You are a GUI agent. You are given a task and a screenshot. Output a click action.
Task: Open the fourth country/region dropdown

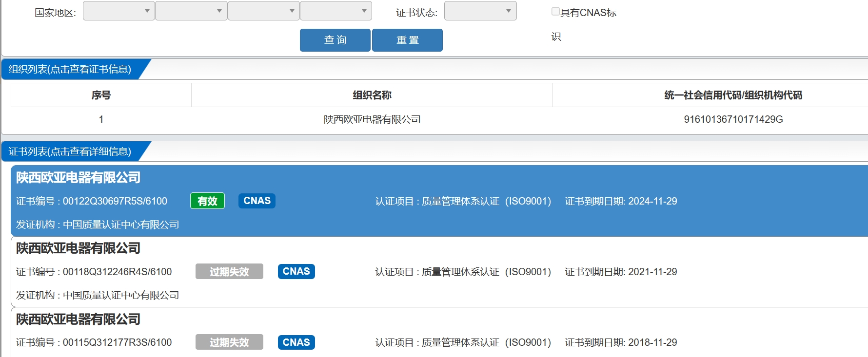click(336, 11)
